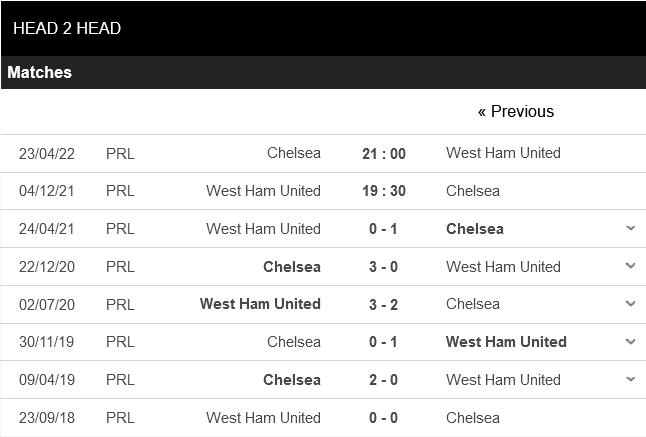Expand the 22/12/20 match details chevron
Image resolution: width=646 pixels, height=437 pixels.
[x=630, y=266]
